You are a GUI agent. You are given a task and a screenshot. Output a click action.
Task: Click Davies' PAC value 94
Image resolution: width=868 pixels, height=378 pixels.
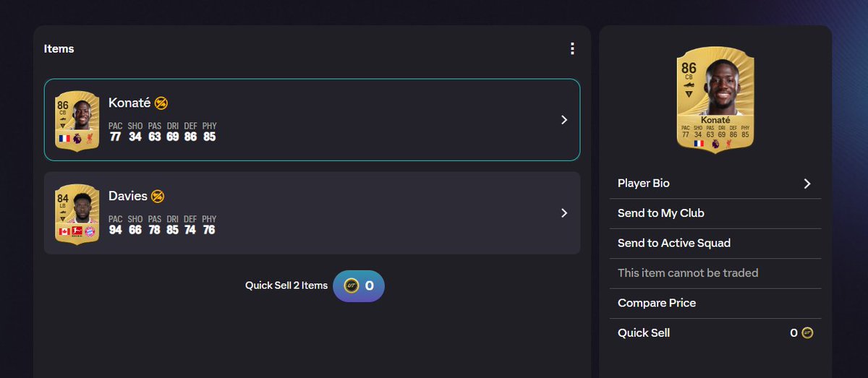115,230
